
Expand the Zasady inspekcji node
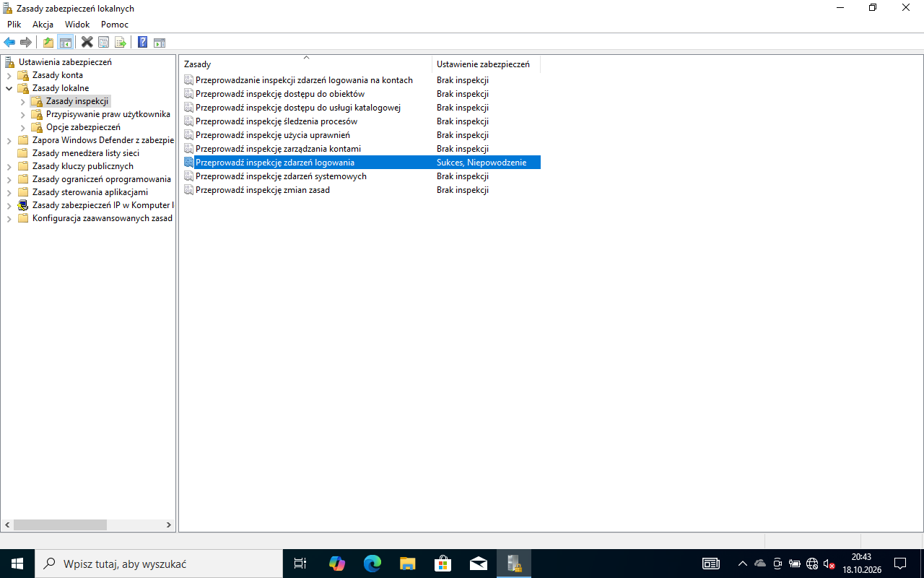coord(23,101)
